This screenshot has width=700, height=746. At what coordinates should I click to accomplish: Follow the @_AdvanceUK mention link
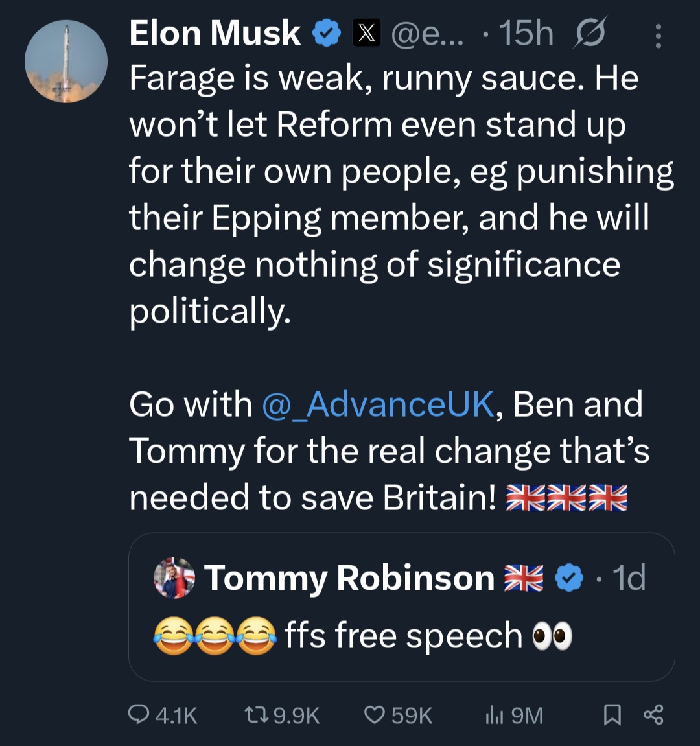(x=378, y=404)
